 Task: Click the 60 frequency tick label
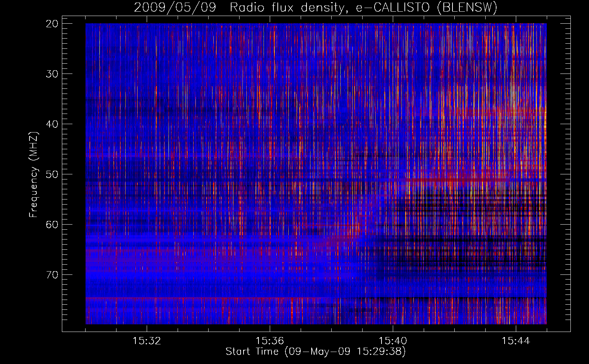(x=52, y=225)
